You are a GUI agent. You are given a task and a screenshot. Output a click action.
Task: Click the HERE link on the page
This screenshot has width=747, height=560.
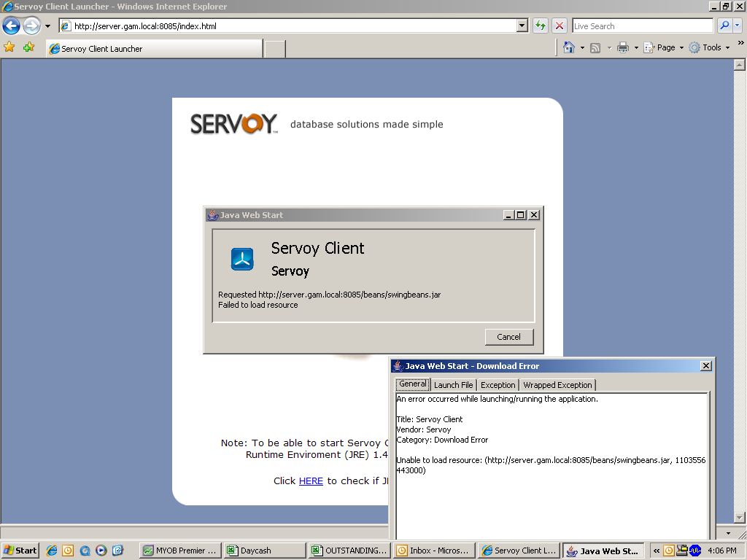[x=311, y=481]
